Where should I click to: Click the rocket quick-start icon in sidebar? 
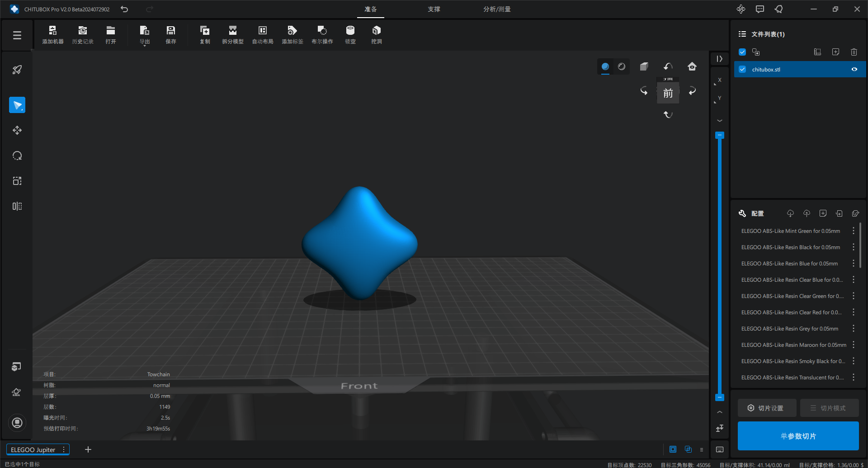click(x=17, y=70)
